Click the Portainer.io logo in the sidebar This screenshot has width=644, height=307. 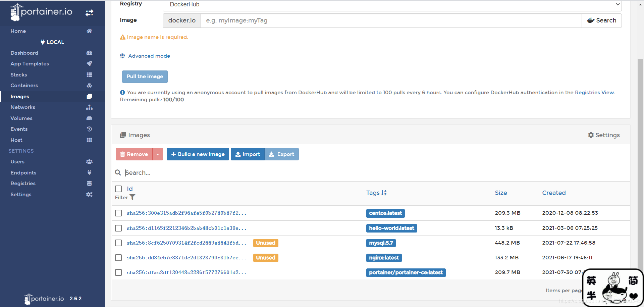pos(41,12)
